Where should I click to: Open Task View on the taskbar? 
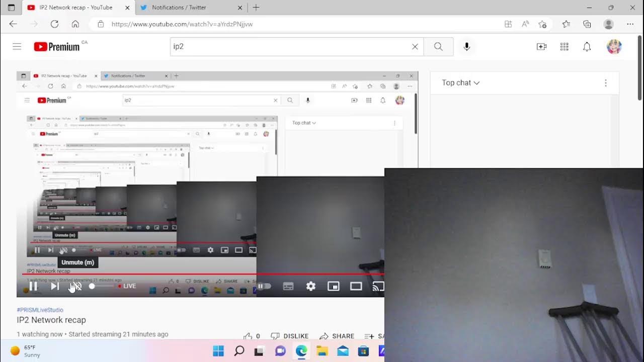[x=260, y=351]
